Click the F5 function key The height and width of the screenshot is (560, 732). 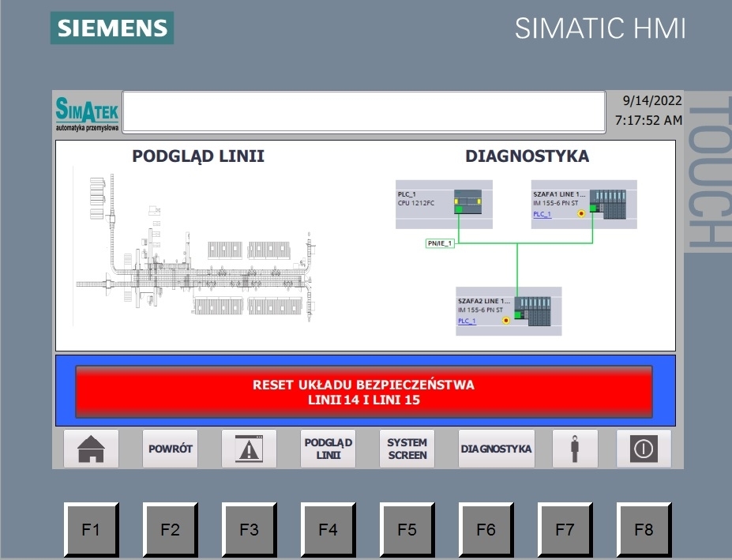tap(407, 530)
